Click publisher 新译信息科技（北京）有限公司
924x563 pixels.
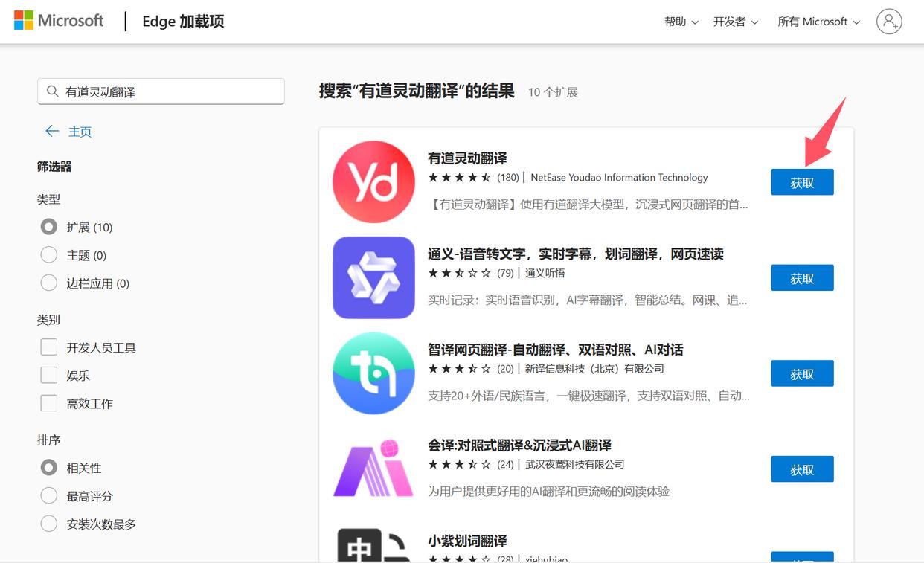click(594, 369)
